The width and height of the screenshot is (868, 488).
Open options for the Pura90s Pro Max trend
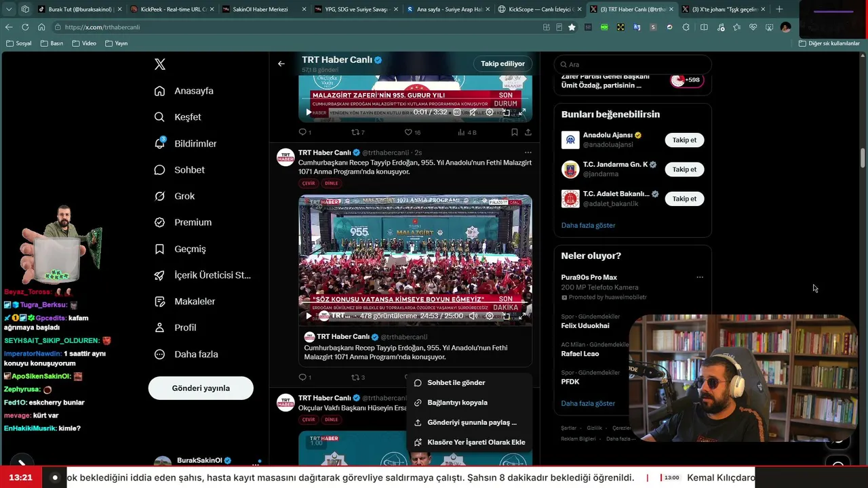[x=699, y=277]
